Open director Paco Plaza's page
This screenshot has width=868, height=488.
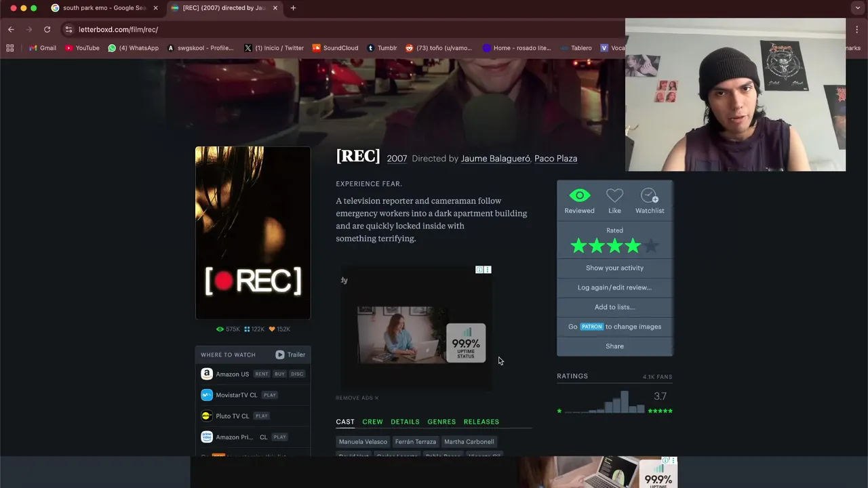click(555, 159)
